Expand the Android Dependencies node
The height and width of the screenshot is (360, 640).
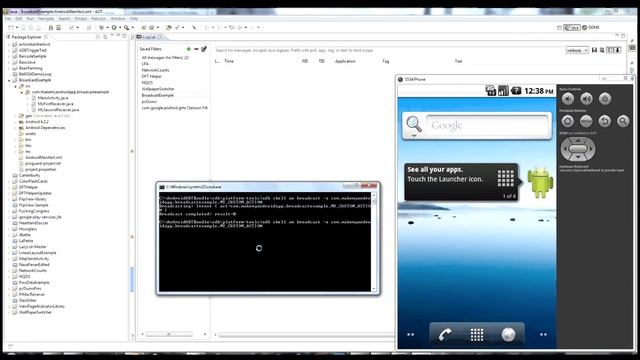click(x=16, y=128)
